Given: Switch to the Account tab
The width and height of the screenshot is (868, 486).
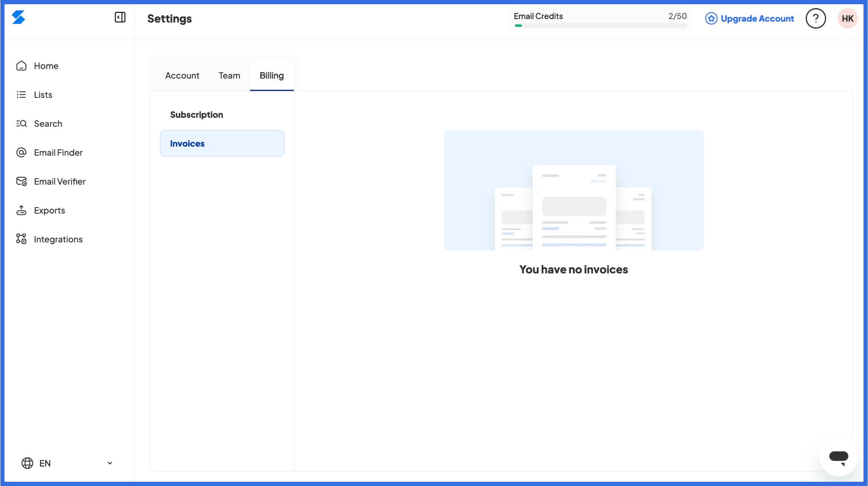Looking at the screenshot, I should tap(182, 75).
